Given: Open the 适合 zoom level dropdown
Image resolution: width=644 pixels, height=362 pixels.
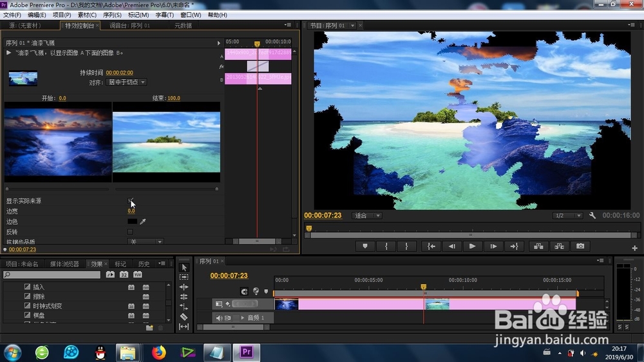Looking at the screenshot, I should click(x=367, y=215).
